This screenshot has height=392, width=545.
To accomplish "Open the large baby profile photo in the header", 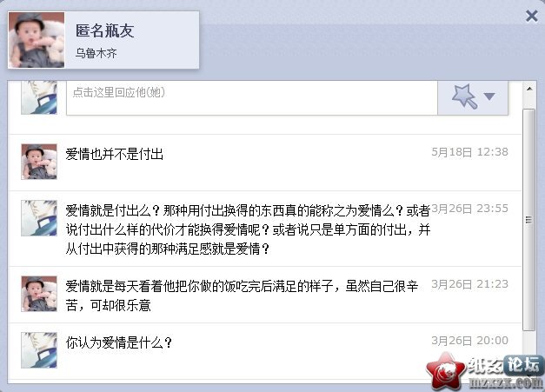I will [x=37, y=40].
